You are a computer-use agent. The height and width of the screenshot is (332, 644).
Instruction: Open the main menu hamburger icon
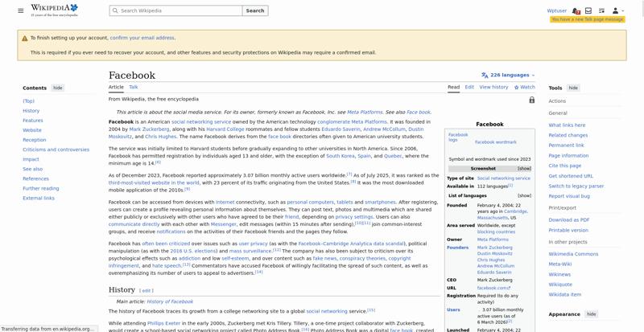point(21,10)
